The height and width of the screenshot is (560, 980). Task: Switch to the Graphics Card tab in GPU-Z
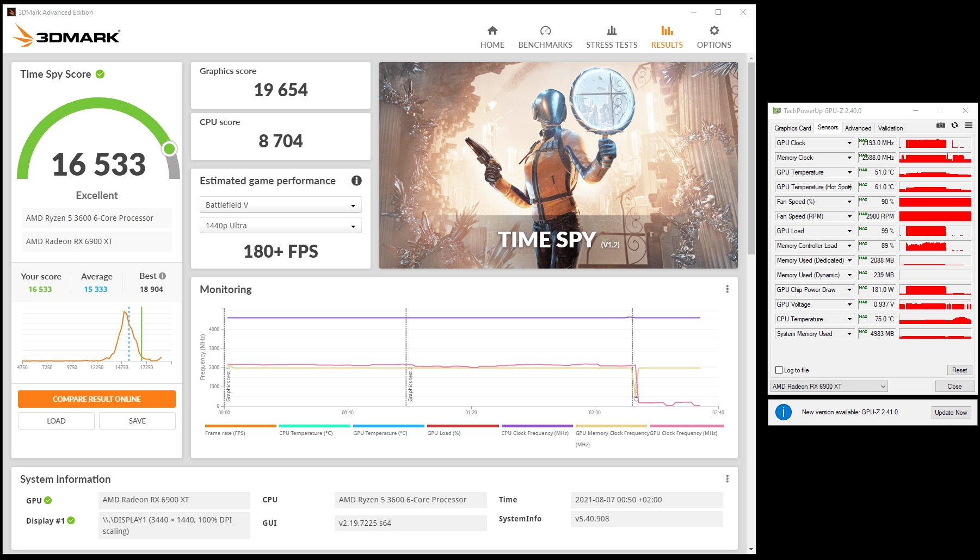792,128
